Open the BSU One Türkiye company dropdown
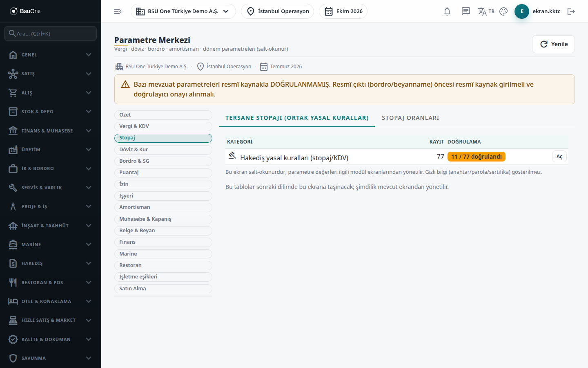 click(183, 11)
